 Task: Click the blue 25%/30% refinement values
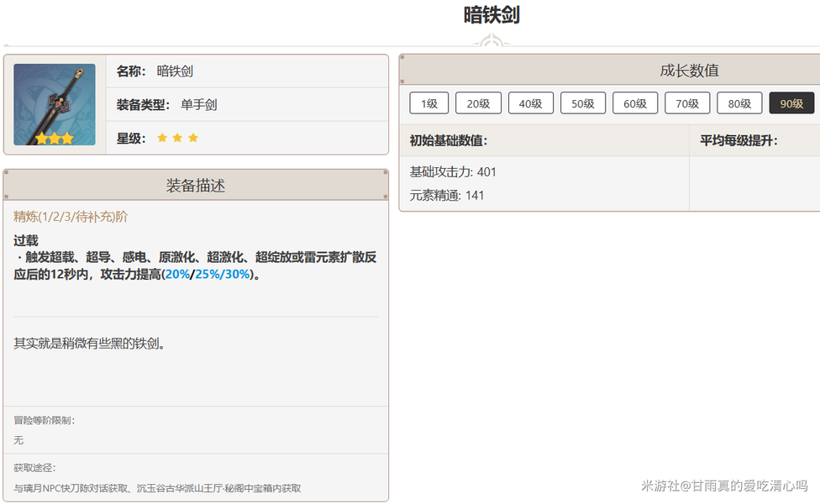(223, 275)
